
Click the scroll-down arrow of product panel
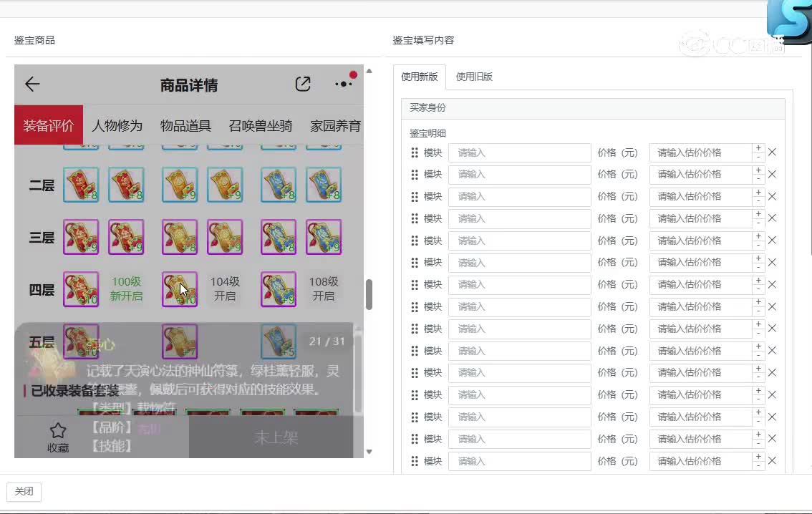369,452
